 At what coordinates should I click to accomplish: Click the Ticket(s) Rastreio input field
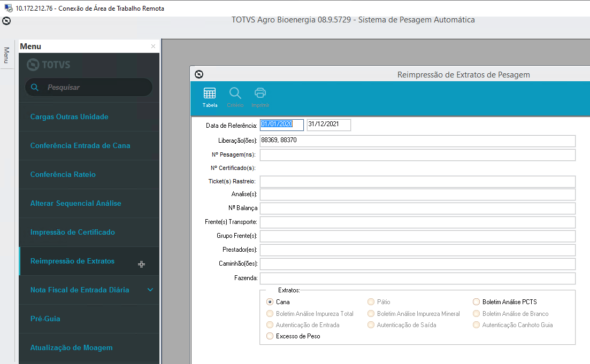pyautogui.click(x=418, y=182)
